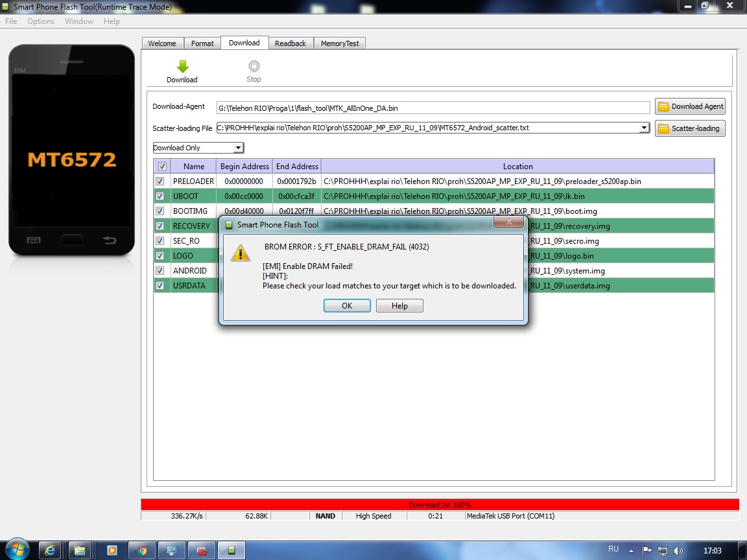747x560 pixels.
Task: Click the Location column header
Action: [518, 166]
